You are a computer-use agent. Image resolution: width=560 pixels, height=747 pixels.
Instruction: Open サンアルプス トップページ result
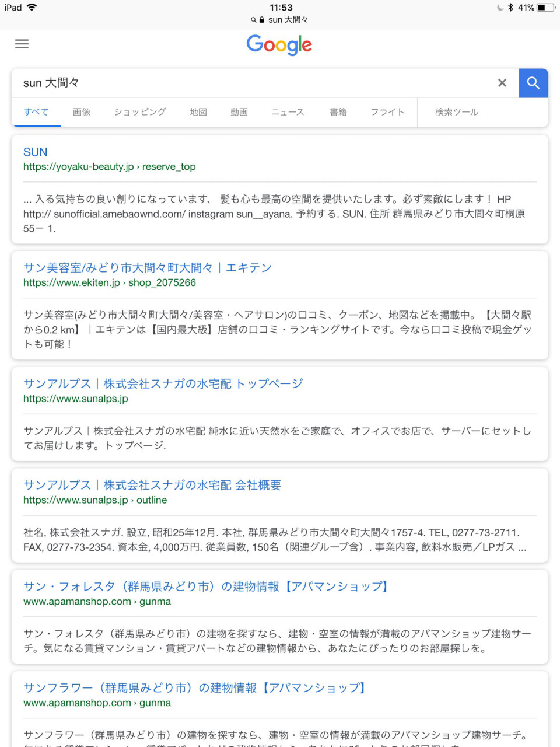pyautogui.click(x=163, y=383)
